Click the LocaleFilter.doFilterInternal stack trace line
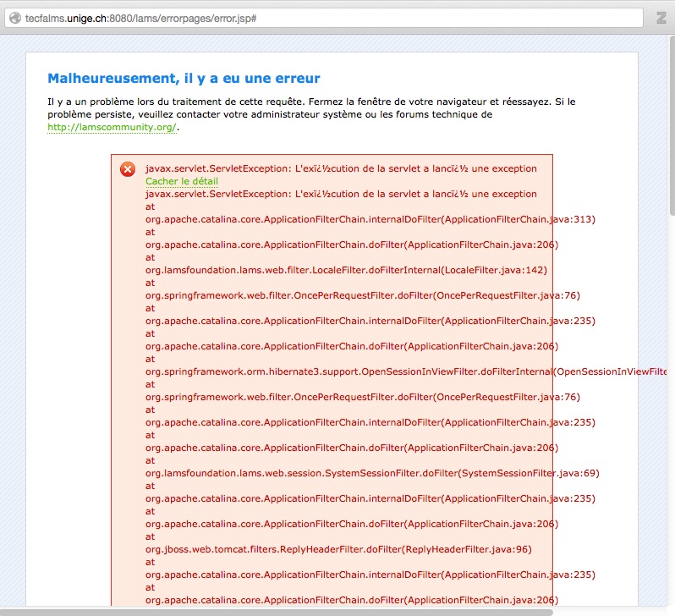Image resolution: width=675 pixels, height=616 pixels. pos(346,270)
